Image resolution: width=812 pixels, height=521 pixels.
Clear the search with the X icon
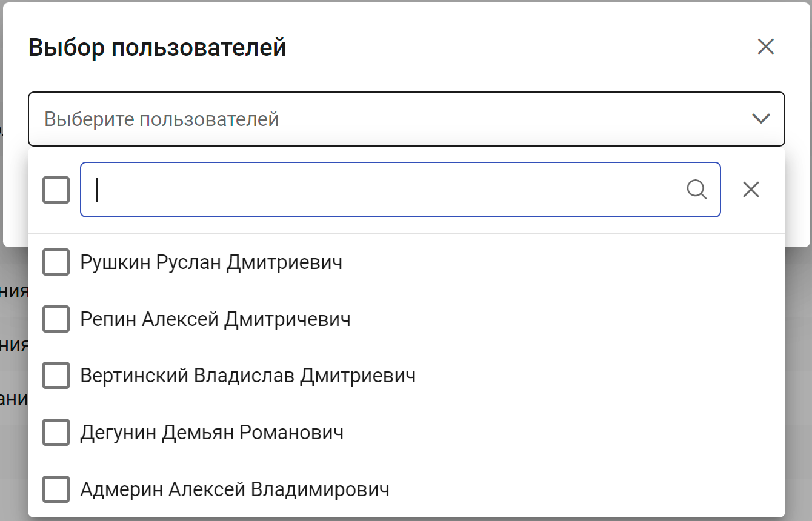(751, 190)
